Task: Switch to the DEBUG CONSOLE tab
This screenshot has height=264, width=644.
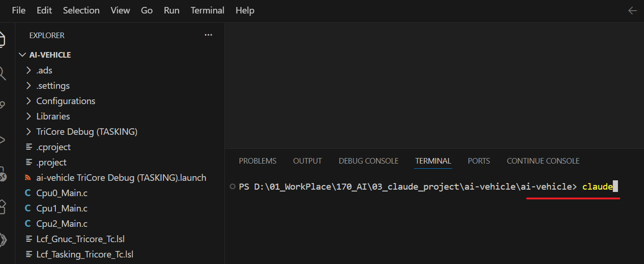Action: pyautogui.click(x=368, y=161)
